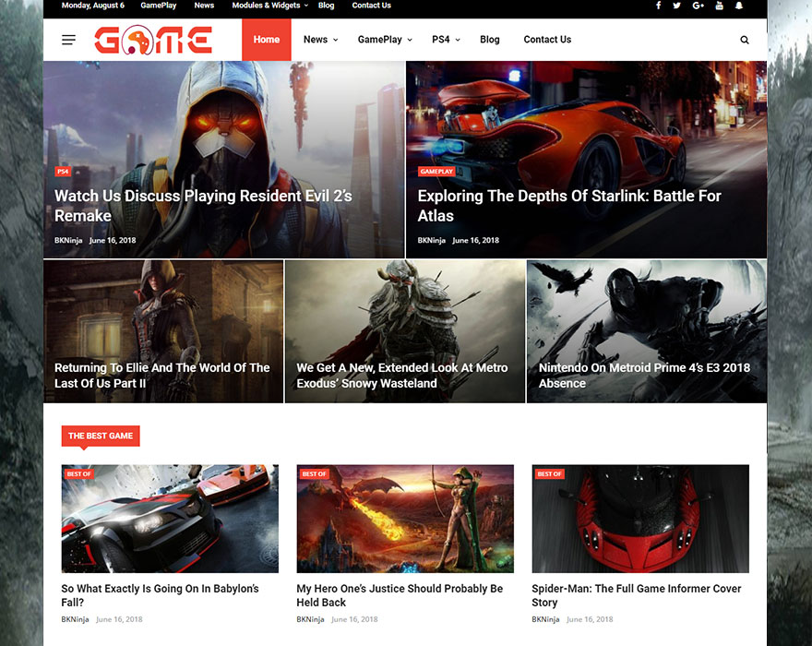This screenshot has width=812, height=646.
Task: Expand the Modules & Widgets top menu
Action: click(269, 6)
